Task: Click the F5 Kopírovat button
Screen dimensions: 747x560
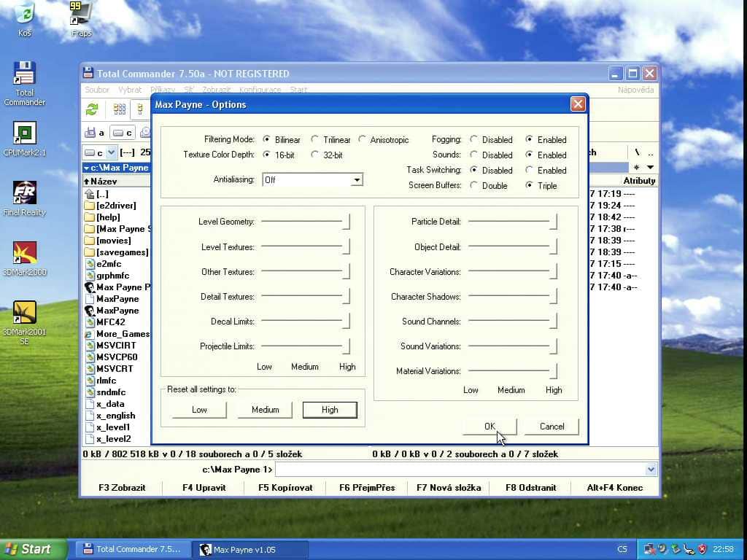Action: 285,488
